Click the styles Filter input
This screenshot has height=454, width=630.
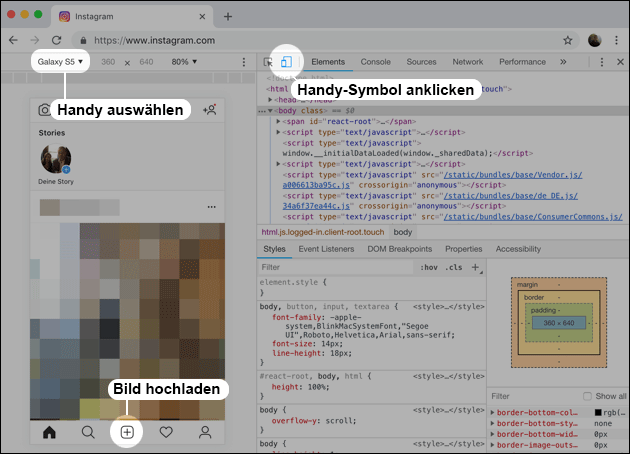335,267
